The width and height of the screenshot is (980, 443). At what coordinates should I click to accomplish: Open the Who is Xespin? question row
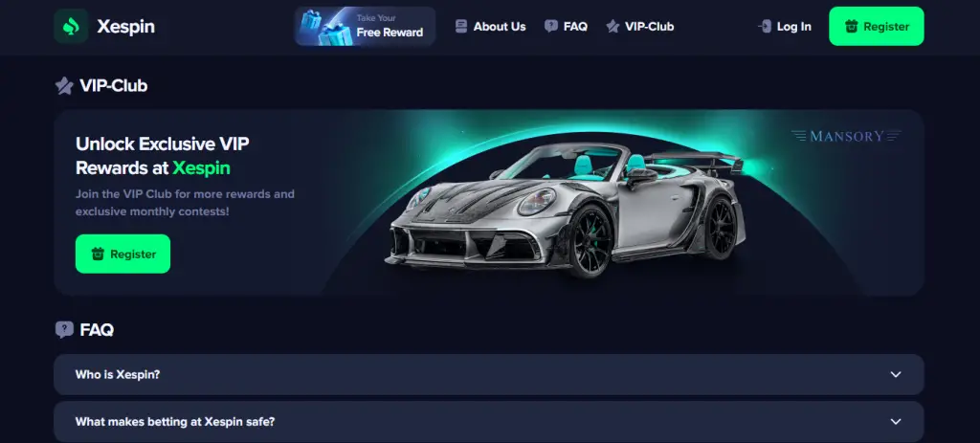[489, 374]
